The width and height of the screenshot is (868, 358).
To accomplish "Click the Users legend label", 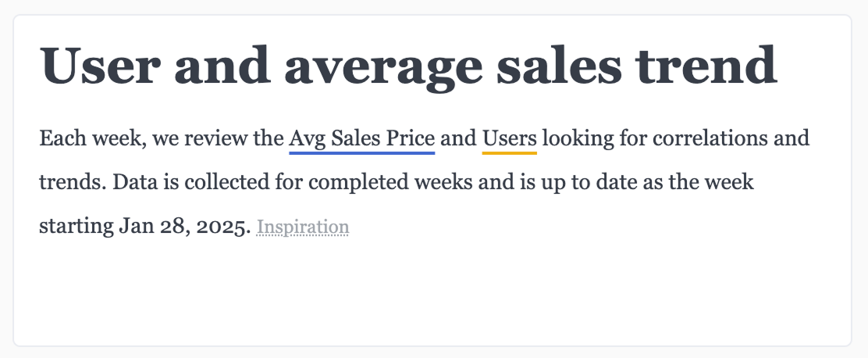I will click(x=509, y=139).
